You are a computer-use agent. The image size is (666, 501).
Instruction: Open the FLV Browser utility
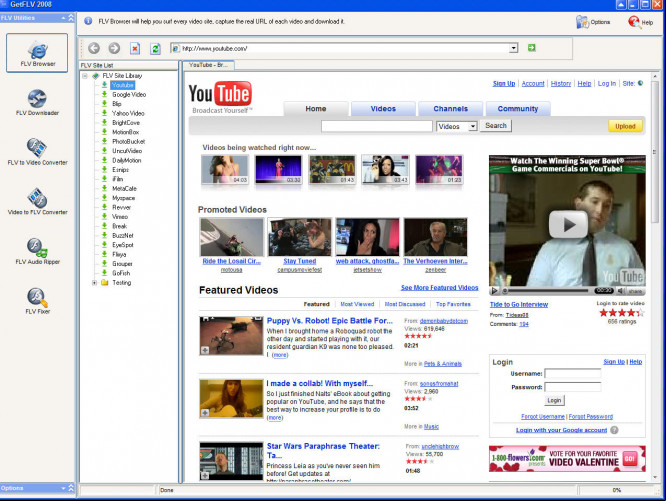(x=37, y=53)
